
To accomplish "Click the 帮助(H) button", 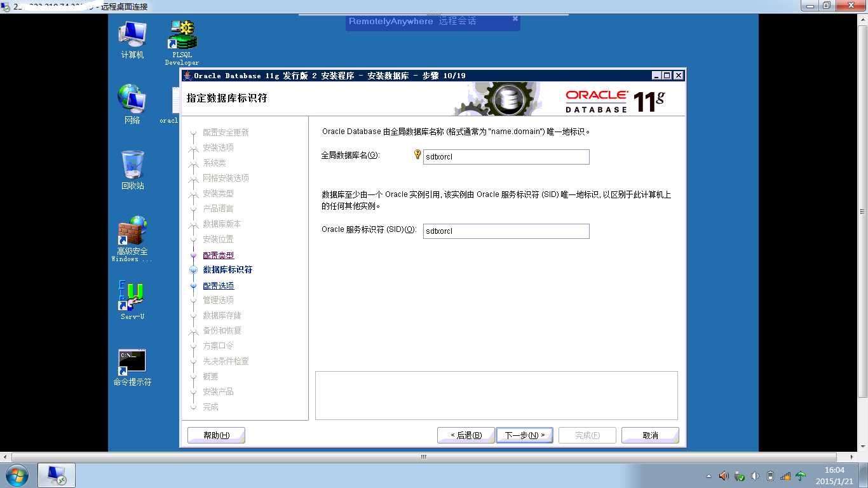I will [x=216, y=435].
